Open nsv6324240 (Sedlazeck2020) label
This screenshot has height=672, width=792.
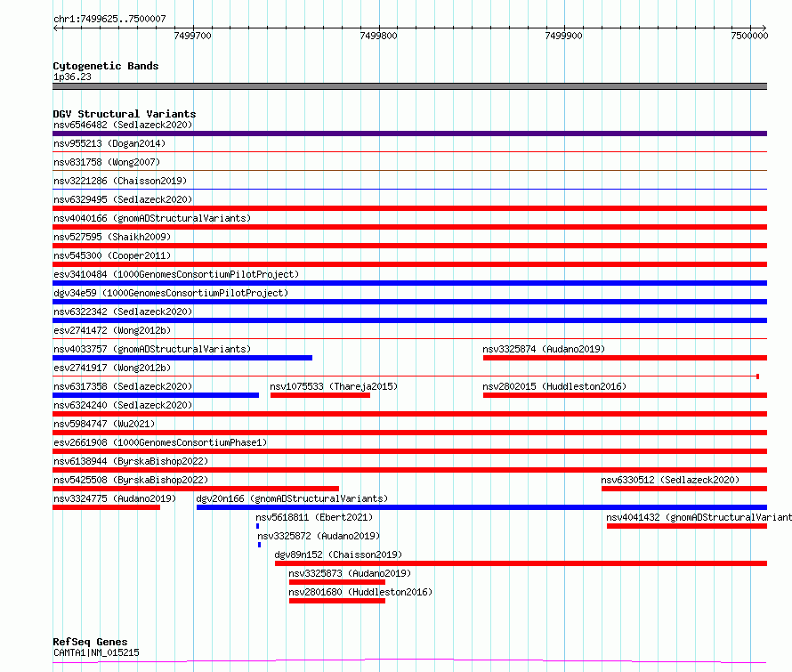123,405
